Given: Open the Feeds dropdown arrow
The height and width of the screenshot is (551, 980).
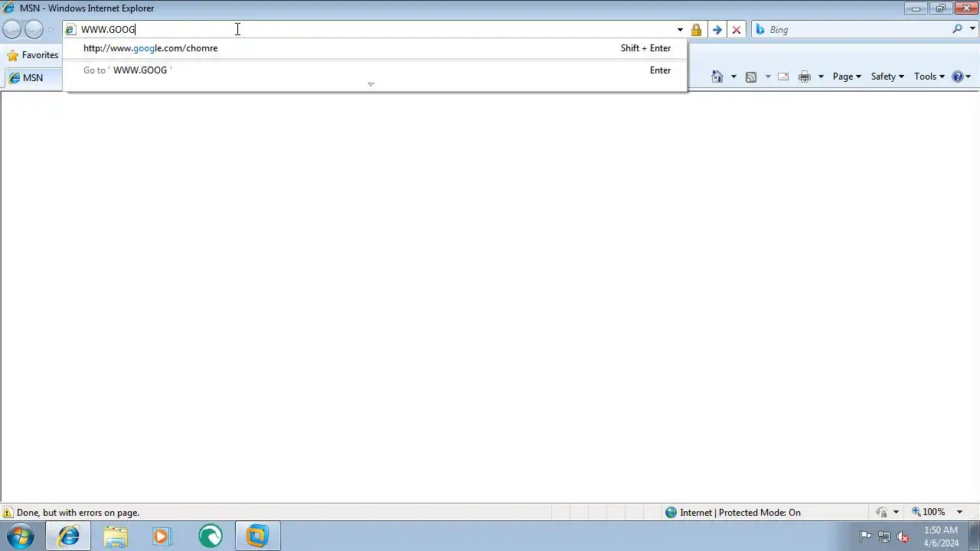Looking at the screenshot, I should point(768,77).
